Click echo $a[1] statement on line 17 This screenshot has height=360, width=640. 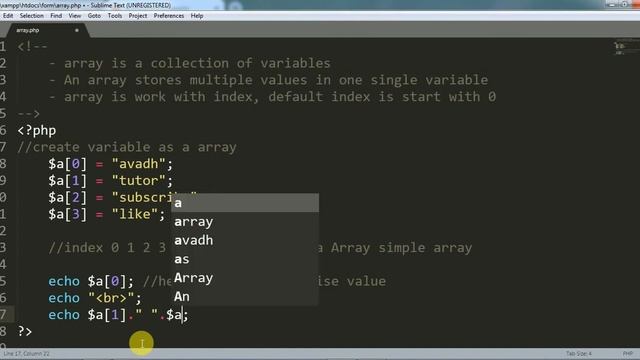[118, 315]
